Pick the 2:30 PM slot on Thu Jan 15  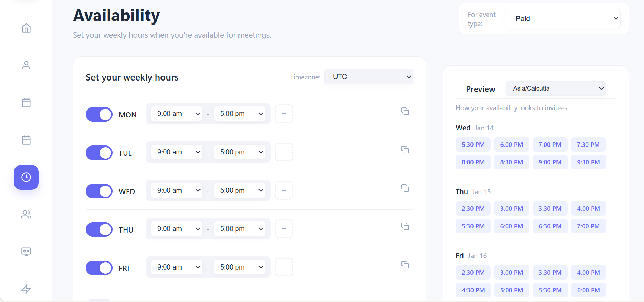pos(473,209)
